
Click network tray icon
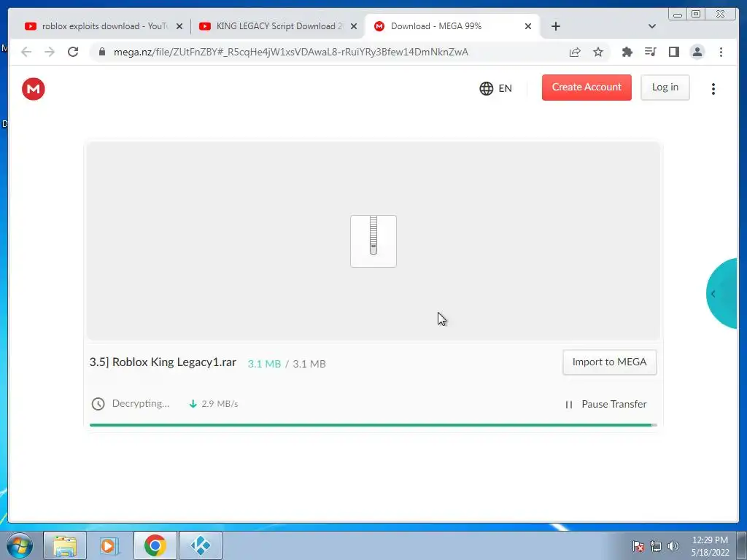pos(656,546)
